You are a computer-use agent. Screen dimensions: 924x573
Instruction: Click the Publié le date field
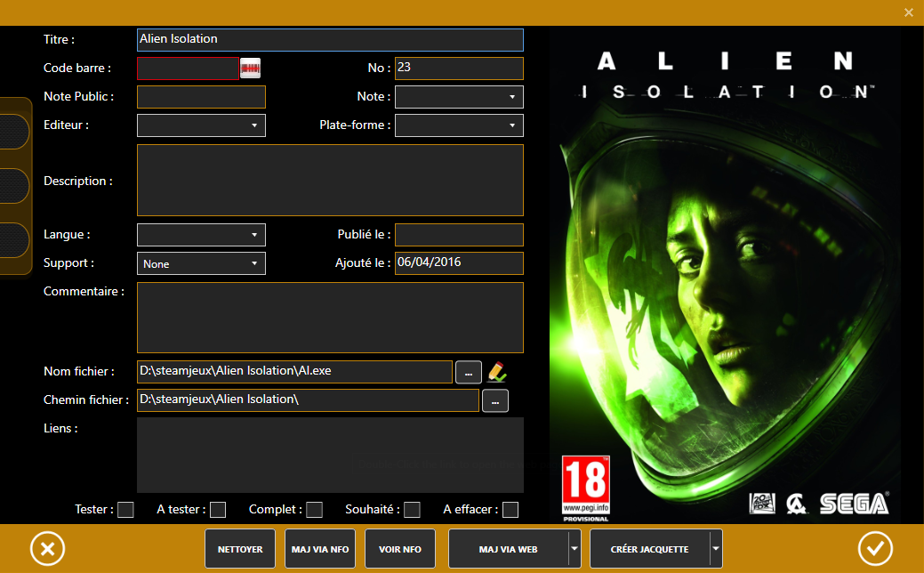click(x=459, y=235)
